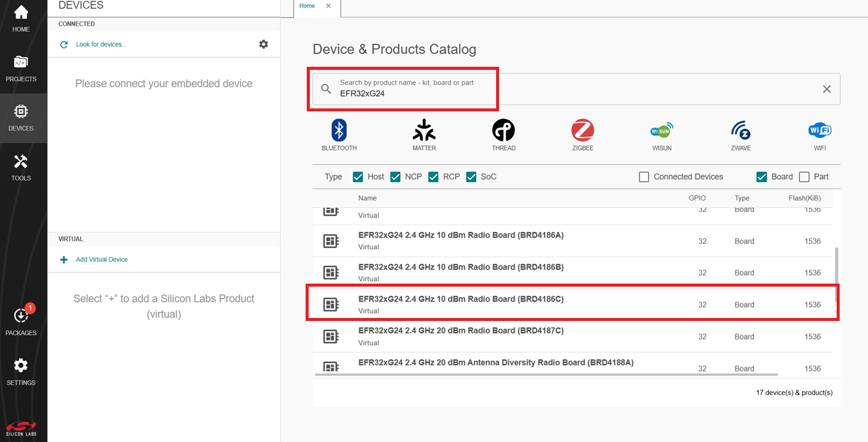Click the Look for devices link

(x=101, y=45)
